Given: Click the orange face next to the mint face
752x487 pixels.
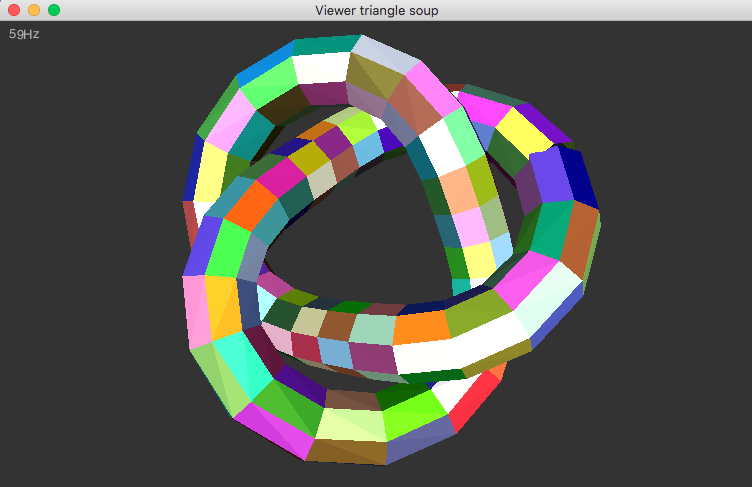Looking at the screenshot, I should click(420, 327).
